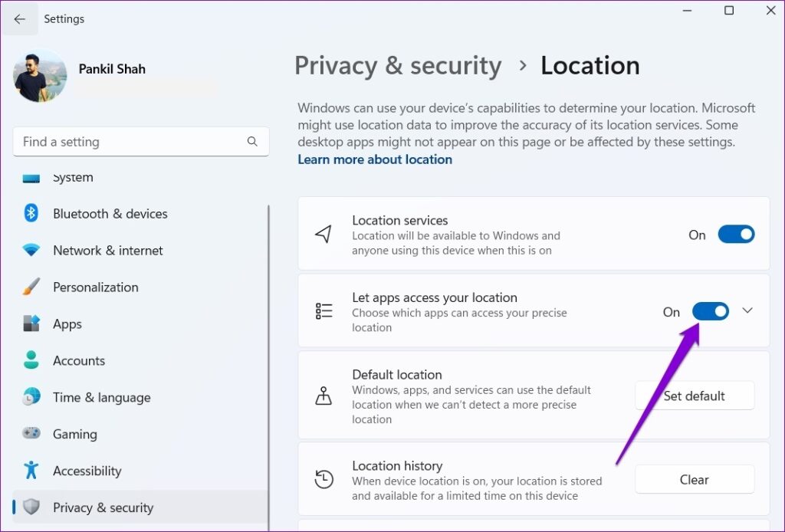Click the Accessibility person icon in sidebar
The width and height of the screenshot is (785, 532).
tap(29, 471)
